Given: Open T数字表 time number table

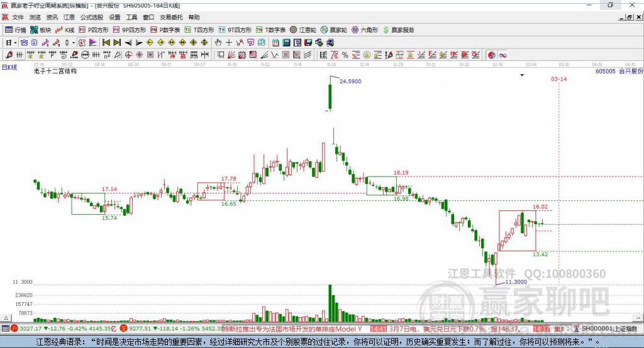Looking at the screenshot, I should coord(270,30).
